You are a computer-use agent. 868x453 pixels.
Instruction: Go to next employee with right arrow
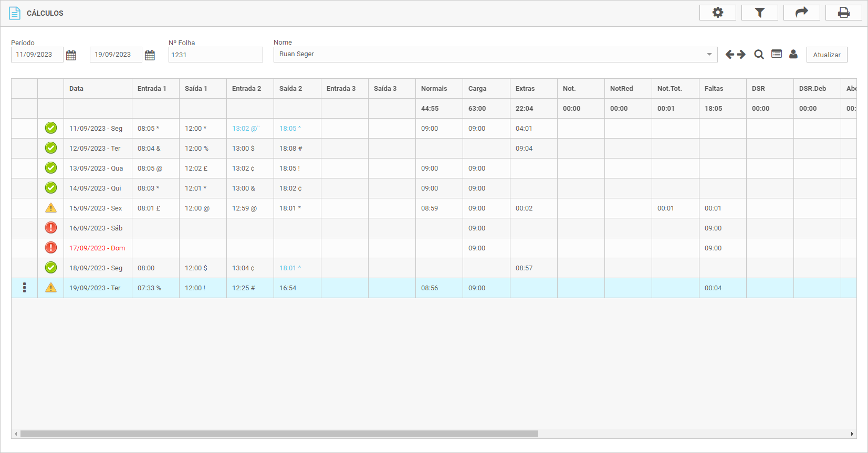pyautogui.click(x=741, y=55)
